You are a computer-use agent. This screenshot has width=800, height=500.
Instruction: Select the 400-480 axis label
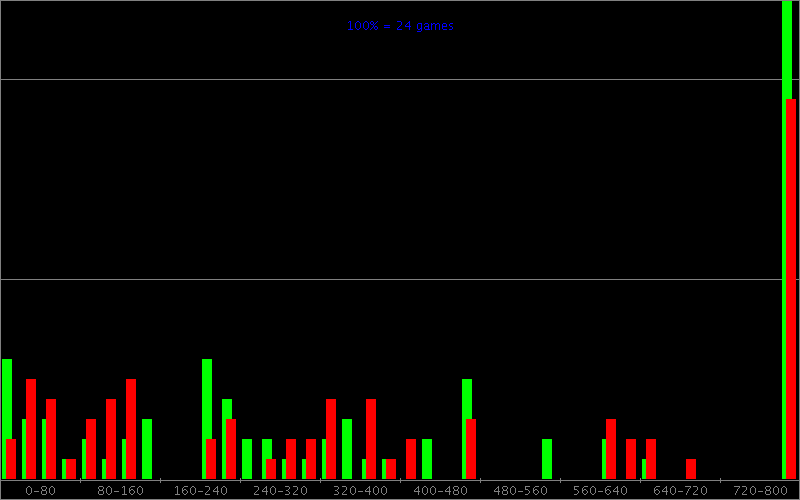coord(440,491)
